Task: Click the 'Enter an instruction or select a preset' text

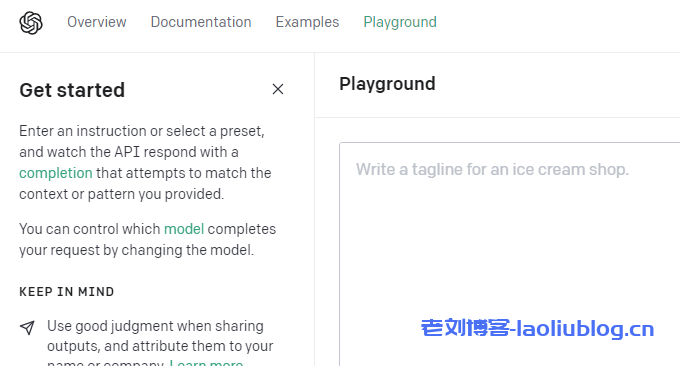Action: pos(142,131)
